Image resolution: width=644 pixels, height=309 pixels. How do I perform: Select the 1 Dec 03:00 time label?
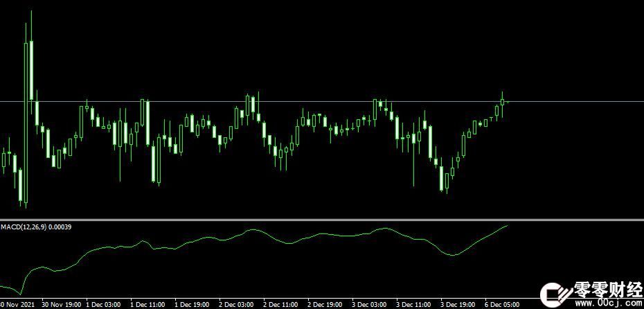click(104, 304)
